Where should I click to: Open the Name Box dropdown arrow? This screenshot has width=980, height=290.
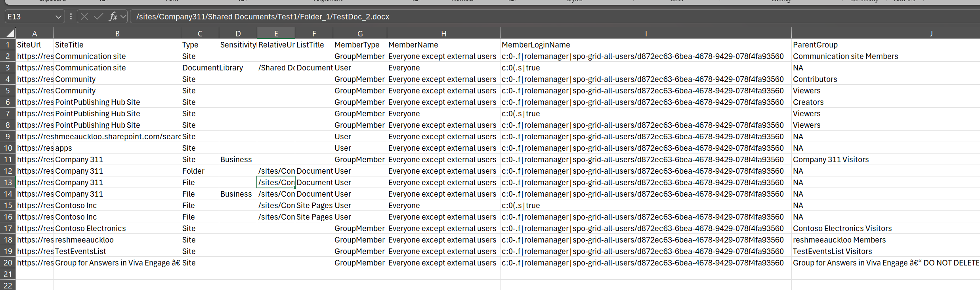point(58,17)
